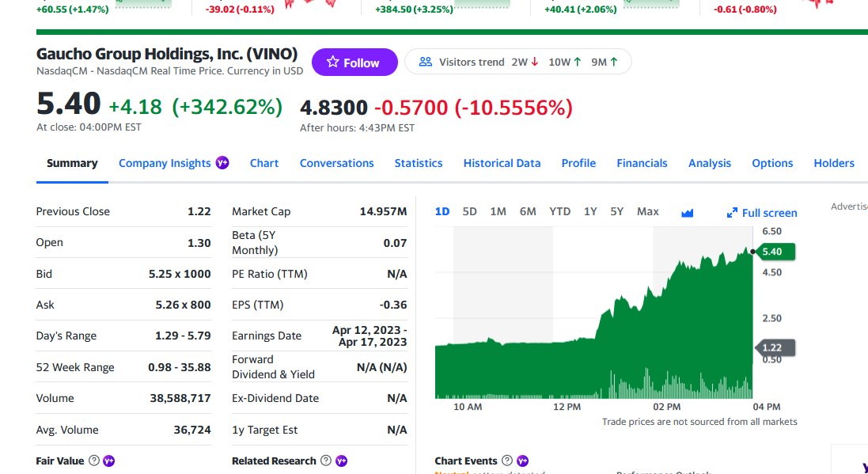Image resolution: width=868 pixels, height=474 pixels.
Task: Click the Bid value 5.25 x 1000
Action: [x=180, y=274]
